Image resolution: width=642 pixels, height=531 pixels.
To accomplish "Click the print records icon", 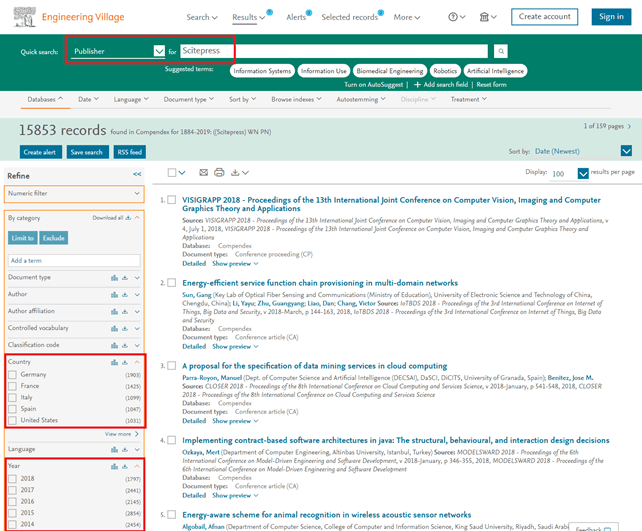I will tap(219, 173).
